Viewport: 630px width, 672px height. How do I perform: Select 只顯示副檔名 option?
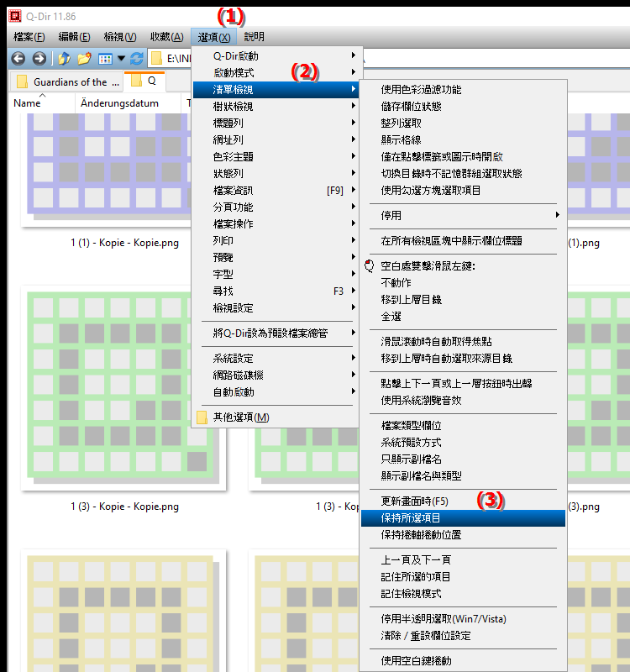[x=463, y=459]
